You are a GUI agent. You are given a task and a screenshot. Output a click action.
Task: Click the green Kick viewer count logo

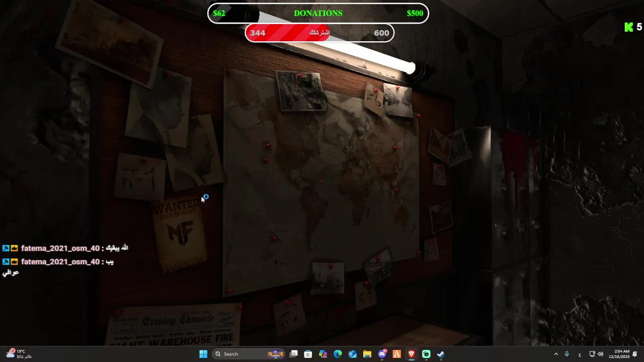coord(628,27)
